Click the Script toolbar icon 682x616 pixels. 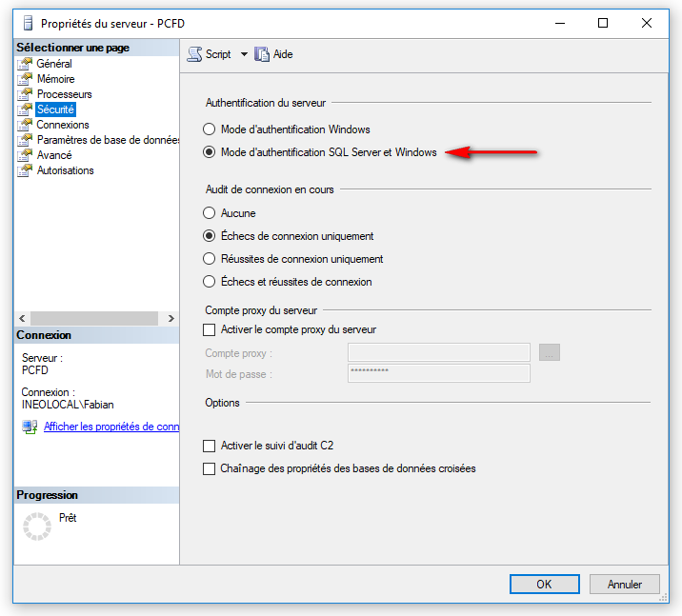click(x=194, y=54)
